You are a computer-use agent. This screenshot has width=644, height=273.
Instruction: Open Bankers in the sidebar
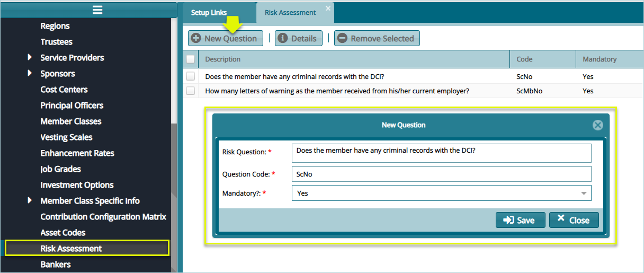click(x=55, y=265)
